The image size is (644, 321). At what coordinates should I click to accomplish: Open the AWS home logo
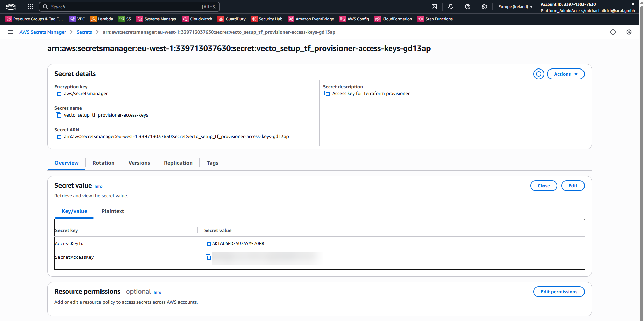pyautogui.click(x=11, y=6)
